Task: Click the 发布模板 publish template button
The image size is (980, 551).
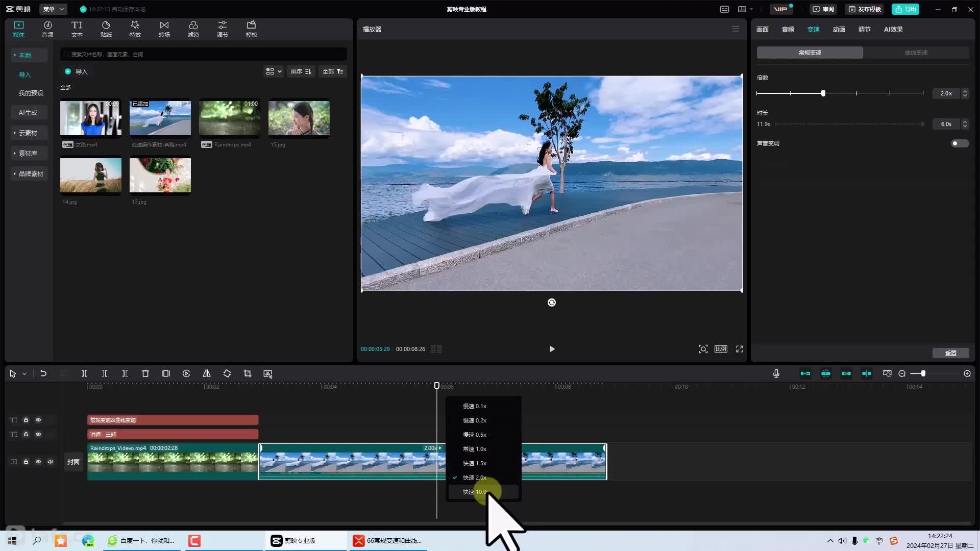Action: (865, 9)
